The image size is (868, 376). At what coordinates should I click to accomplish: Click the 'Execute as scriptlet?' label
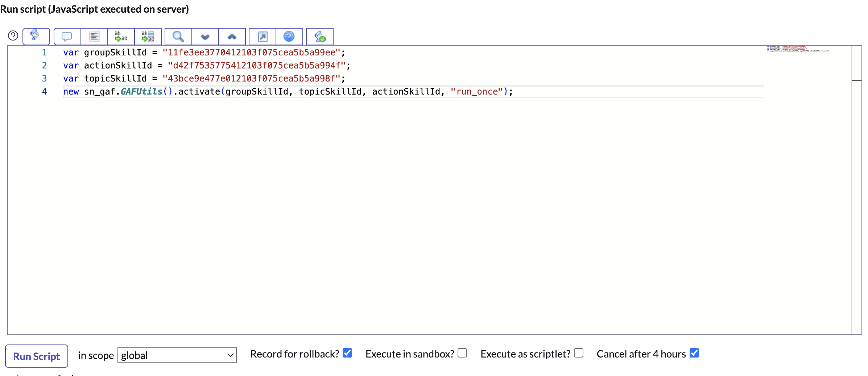(525, 354)
